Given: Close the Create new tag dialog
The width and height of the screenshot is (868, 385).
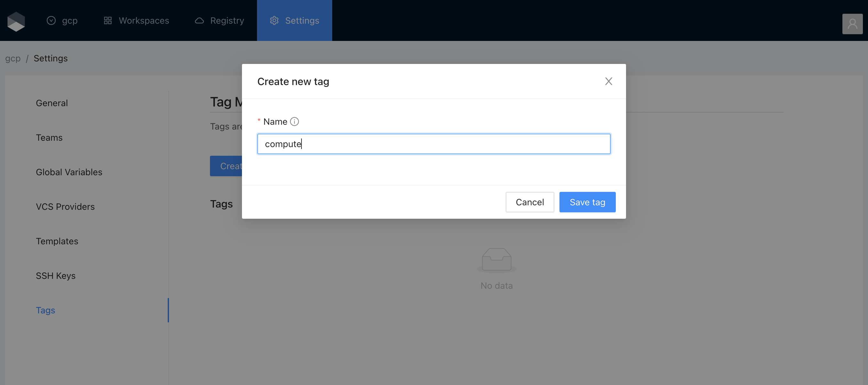Looking at the screenshot, I should tap(608, 82).
